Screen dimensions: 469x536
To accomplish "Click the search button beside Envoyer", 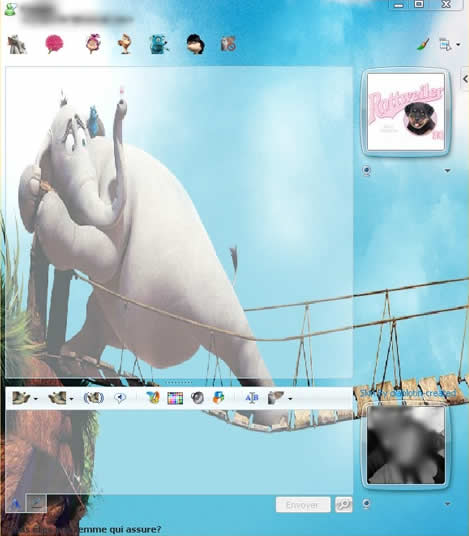I will coord(343,505).
